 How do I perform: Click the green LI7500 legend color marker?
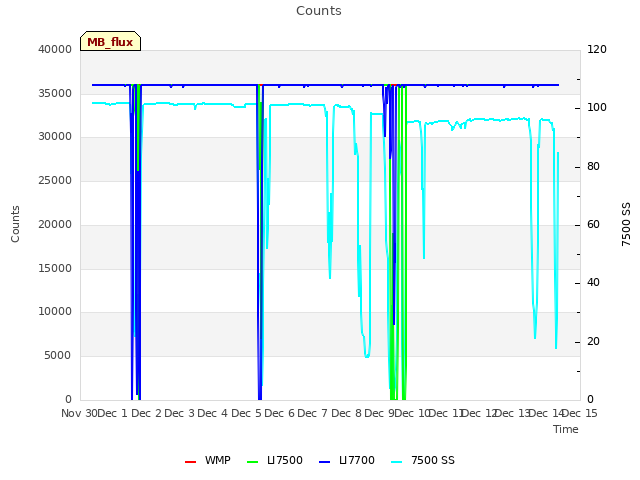[253, 462]
